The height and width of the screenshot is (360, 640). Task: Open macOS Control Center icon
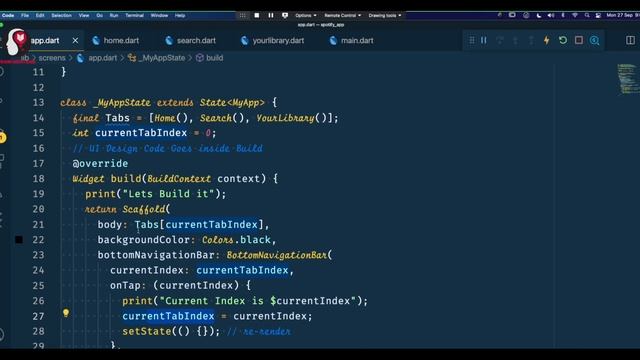point(598,15)
